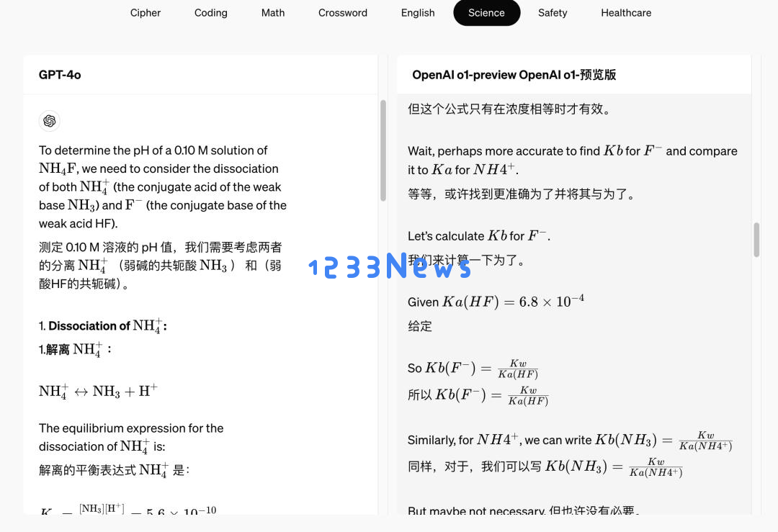Click the '1. Dissociation of NH4+' heading
The image size is (778, 532).
[x=103, y=325]
